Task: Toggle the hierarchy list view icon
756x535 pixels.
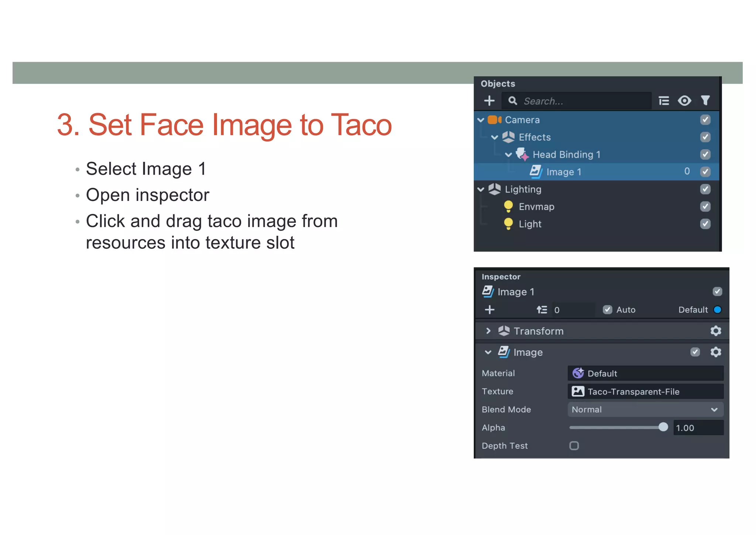Action: 664,101
